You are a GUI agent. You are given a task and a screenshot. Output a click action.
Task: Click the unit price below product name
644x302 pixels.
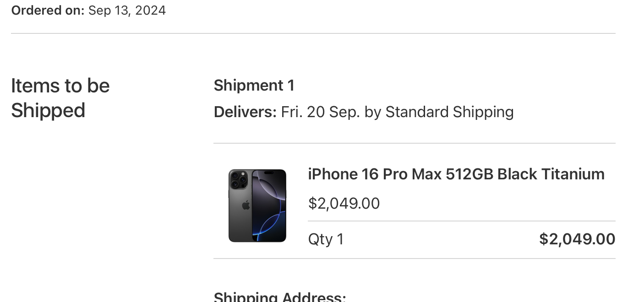344,204
